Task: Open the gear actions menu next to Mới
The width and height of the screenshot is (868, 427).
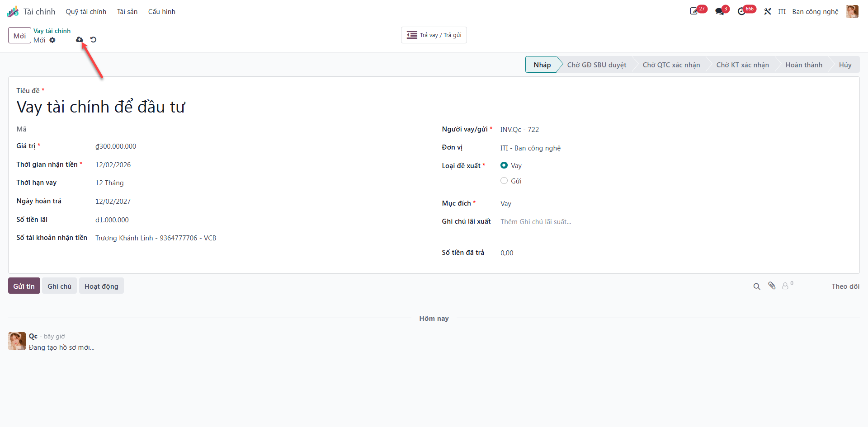Action: (x=52, y=40)
